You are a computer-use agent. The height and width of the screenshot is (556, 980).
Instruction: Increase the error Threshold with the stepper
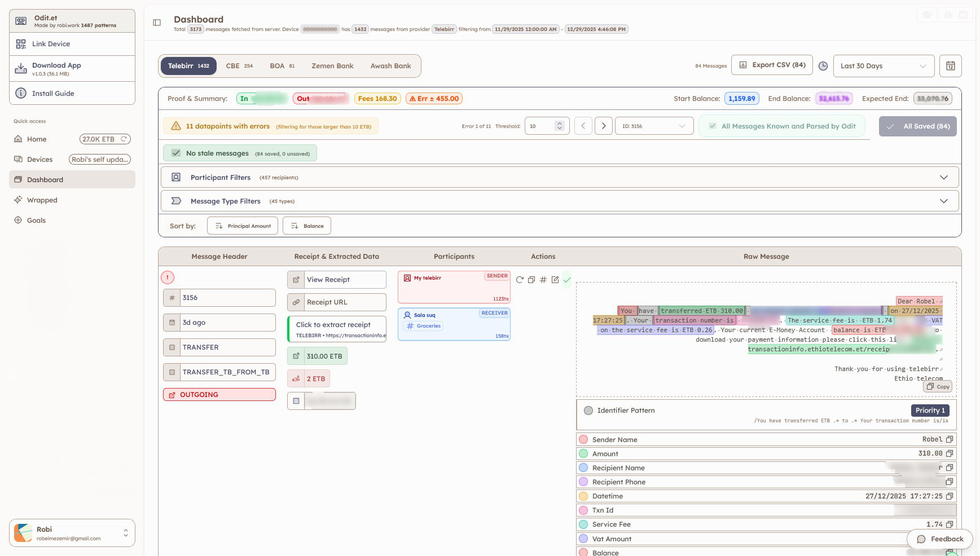click(x=559, y=123)
